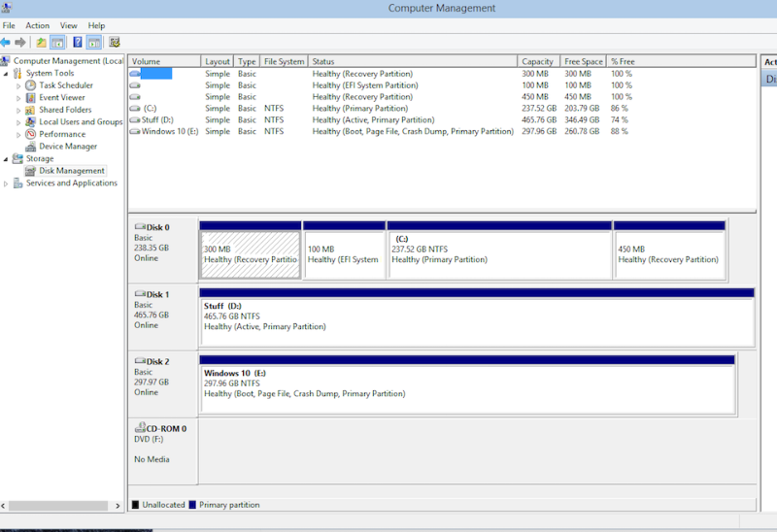Click the Event Viewer icon in tree
This screenshot has width=777, height=532.
click(x=31, y=98)
